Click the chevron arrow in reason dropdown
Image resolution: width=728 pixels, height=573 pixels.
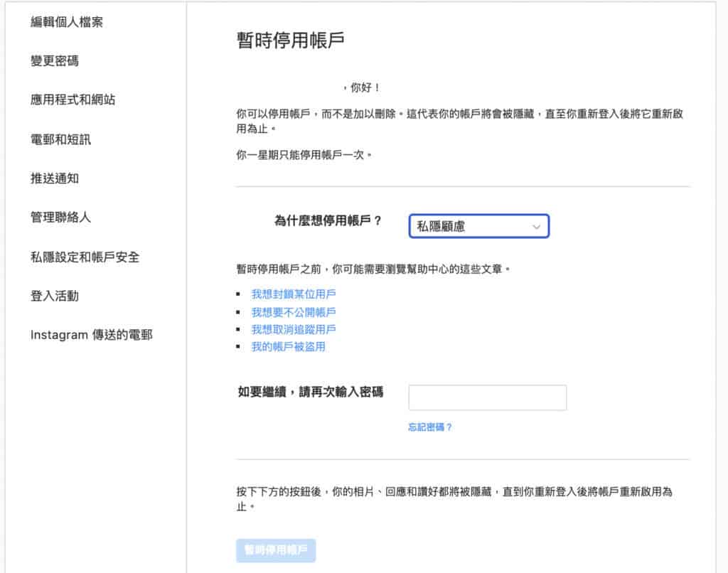536,227
